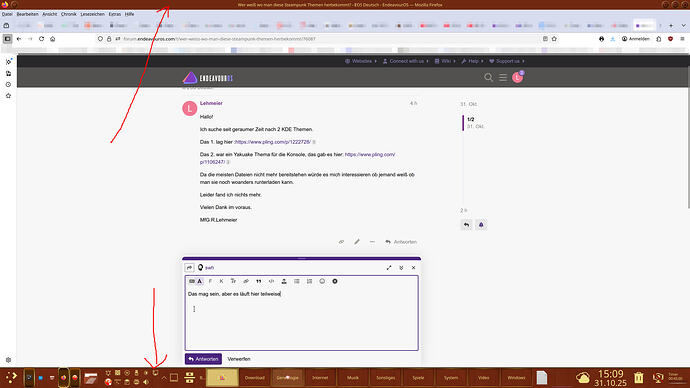Insert a numbered list in composer
Viewport: 690px width, 388px height.
pos(309,281)
